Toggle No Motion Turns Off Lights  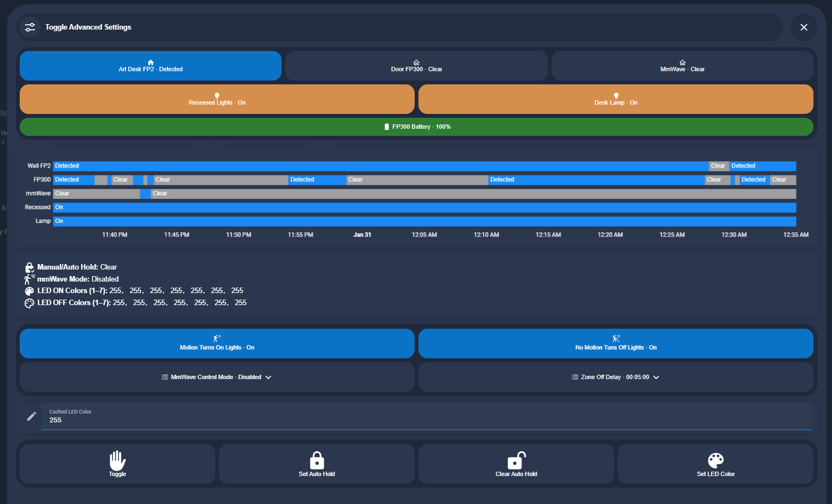[x=616, y=343]
